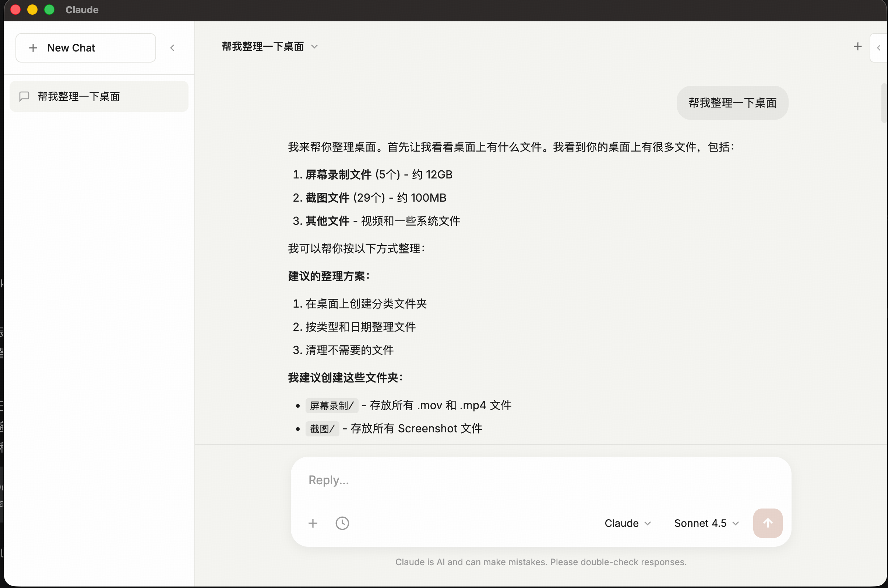Collapse the sidebar with the left chevron
This screenshot has height=588, width=888.
172,47
